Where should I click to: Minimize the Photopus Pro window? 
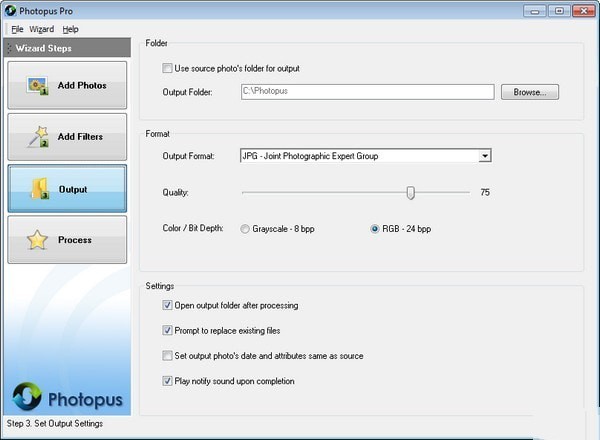coord(535,11)
